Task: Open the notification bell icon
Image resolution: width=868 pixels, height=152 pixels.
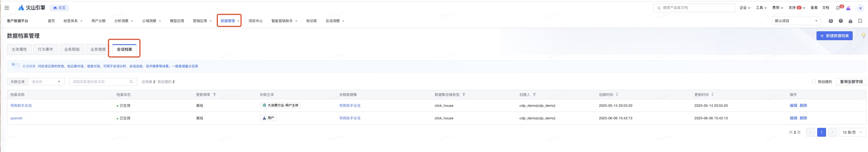Action: [838, 8]
